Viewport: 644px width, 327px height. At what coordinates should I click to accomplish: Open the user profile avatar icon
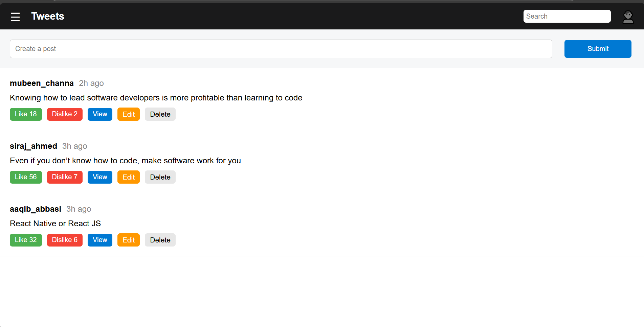(628, 17)
